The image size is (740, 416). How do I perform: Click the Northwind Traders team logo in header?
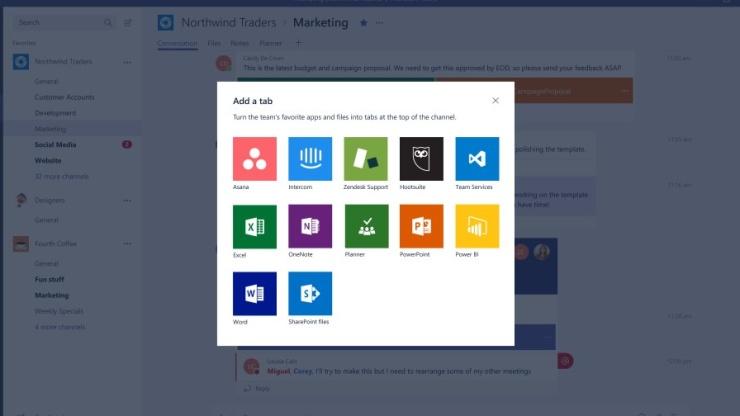tap(166, 23)
